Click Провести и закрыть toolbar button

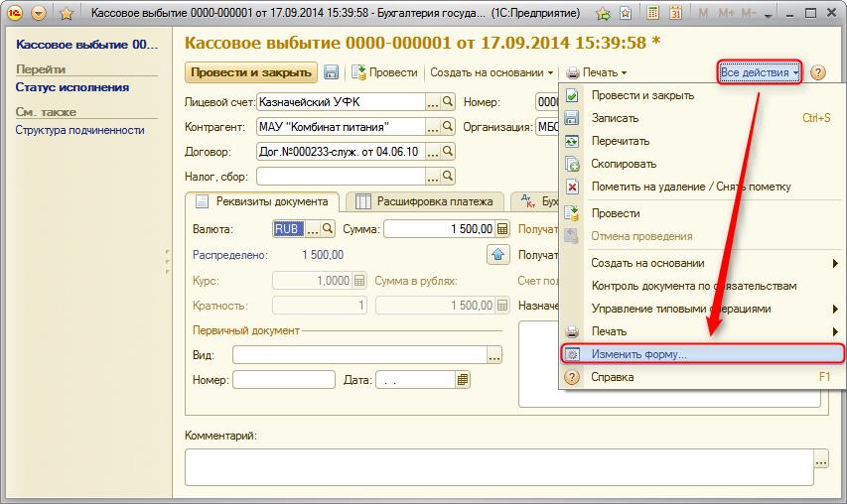click(x=251, y=72)
